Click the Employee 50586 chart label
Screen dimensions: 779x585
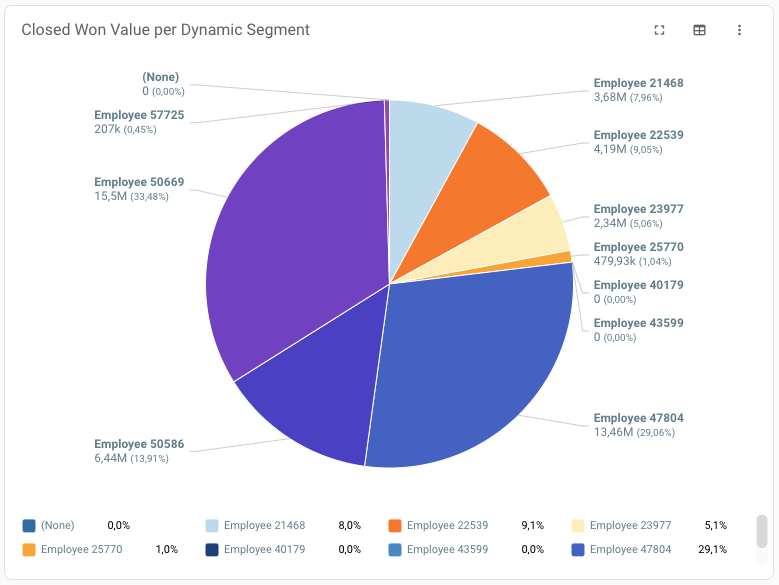(x=139, y=444)
